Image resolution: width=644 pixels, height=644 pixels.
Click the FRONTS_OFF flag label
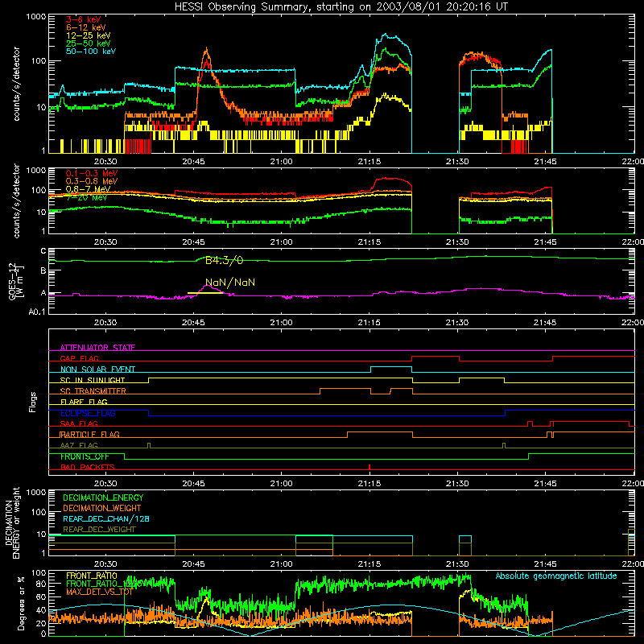(x=85, y=456)
